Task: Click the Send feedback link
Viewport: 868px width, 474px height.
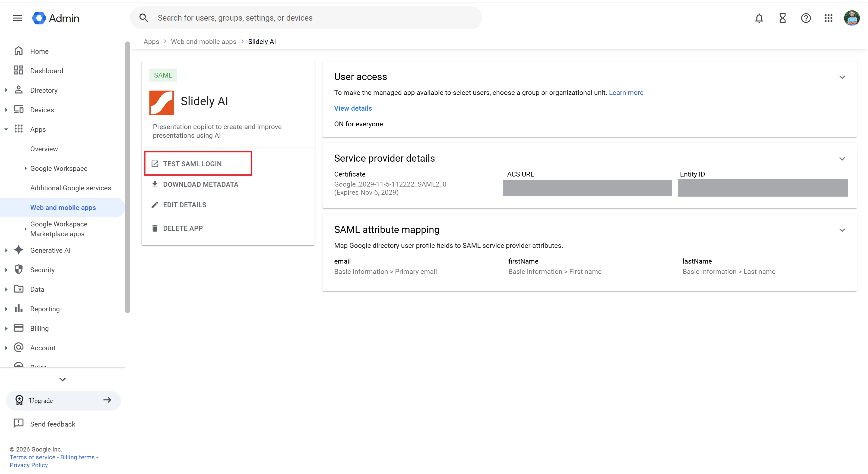Action: (x=53, y=424)
